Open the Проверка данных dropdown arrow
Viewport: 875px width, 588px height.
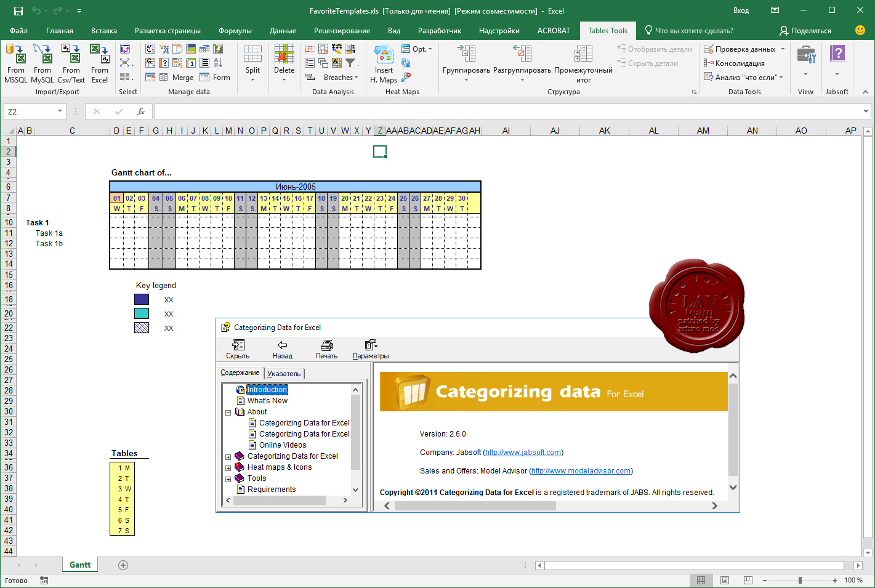(783, 49)
